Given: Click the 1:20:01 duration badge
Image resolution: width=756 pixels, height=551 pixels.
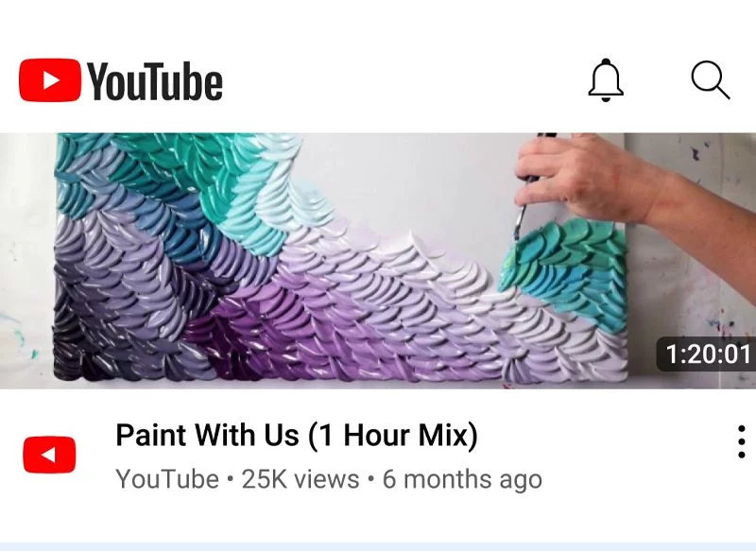Looking at the screenshot, I should point(707,354).
